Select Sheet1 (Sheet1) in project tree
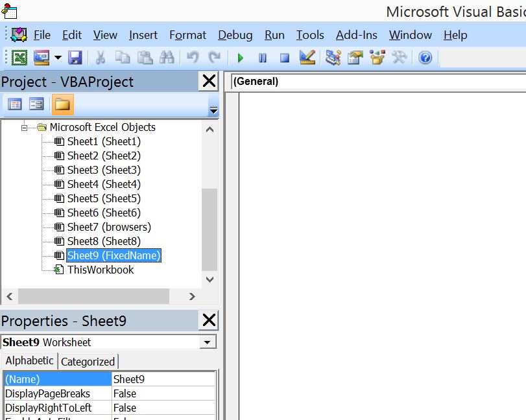526x420 pixels. coord(104,141)
